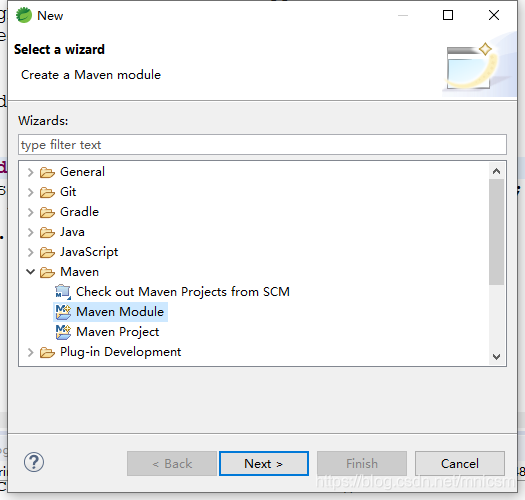This screenshot has height=500, width=525.
Task: Select the Plug-in Development tree label
Action: (x=121, y=352)
